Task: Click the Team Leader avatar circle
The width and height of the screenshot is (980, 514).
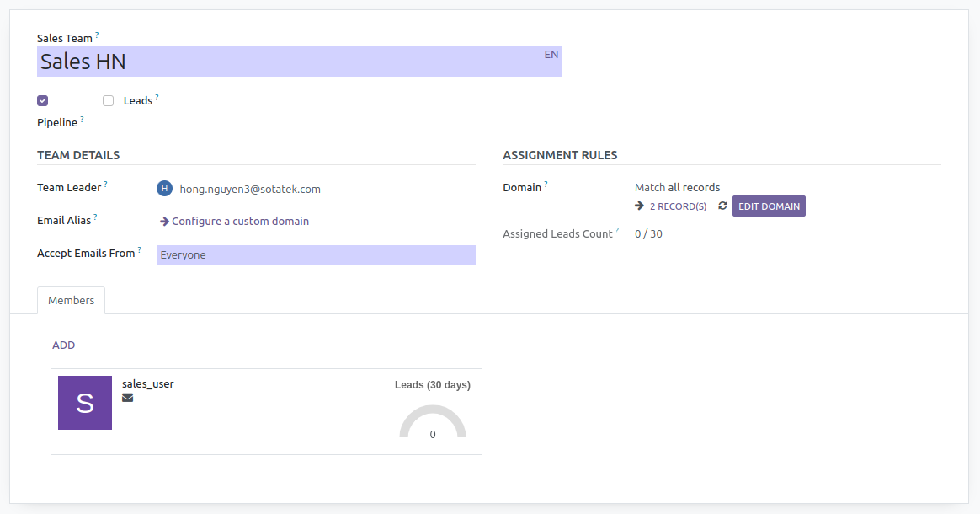Action: (x=164, y=189)
